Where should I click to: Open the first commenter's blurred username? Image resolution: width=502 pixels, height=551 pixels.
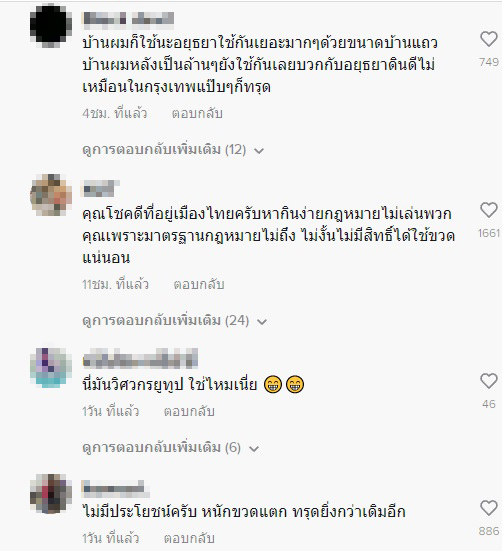(x=128, y=19)
